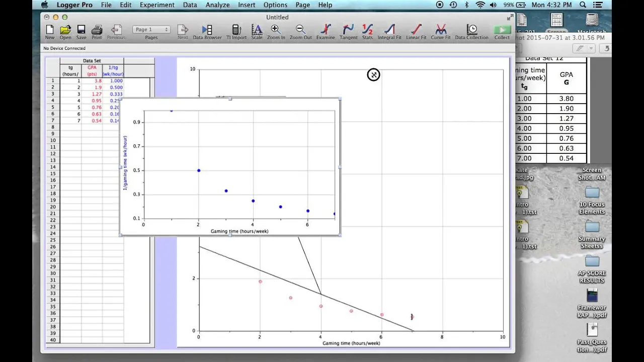Open the AP SCORE RESULTS desktop folder
Viewport: 644px width, 362px height.
(592, 269)
